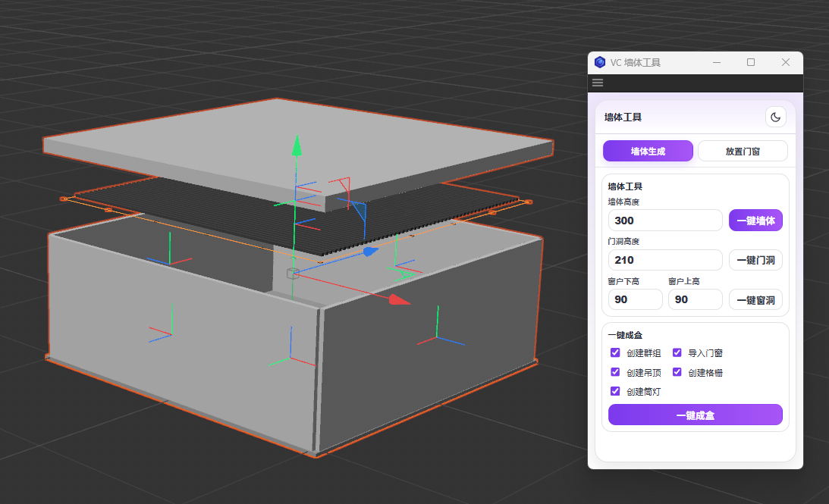Open the hamburger menu in the panel
The height and width of the screenshot is (504, 829).
pyautogui.click(x=598, y=83)
